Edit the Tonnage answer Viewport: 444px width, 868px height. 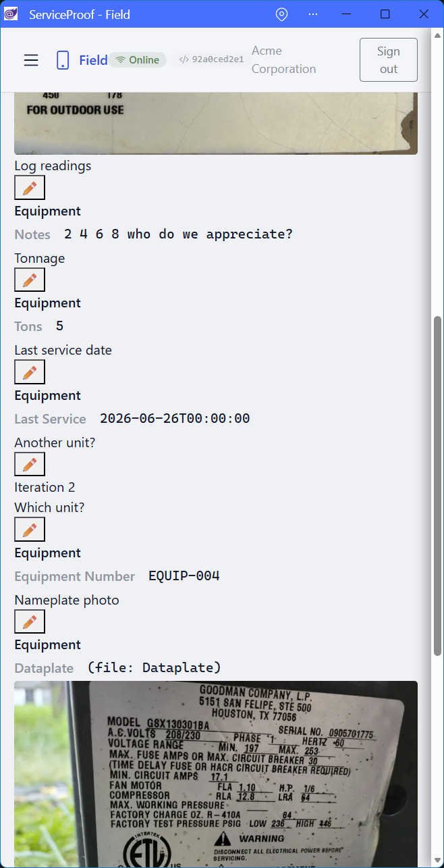coord(30,280)
